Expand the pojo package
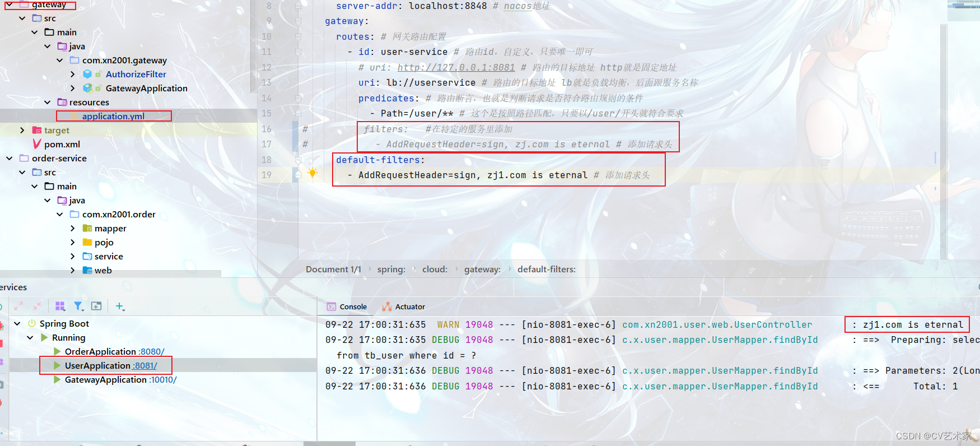980x446 pixels. [x=73, y=242]
